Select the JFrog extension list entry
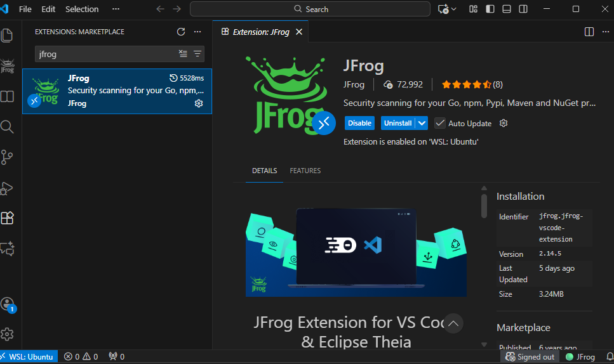This screenshot has height=364, width=614. (x=117, y=91)
